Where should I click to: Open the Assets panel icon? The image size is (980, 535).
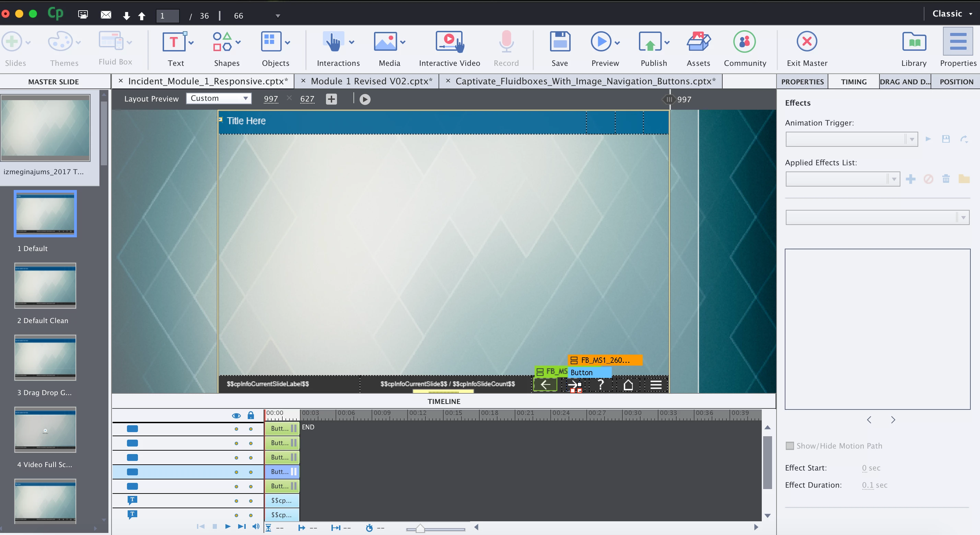pos(698,42)
